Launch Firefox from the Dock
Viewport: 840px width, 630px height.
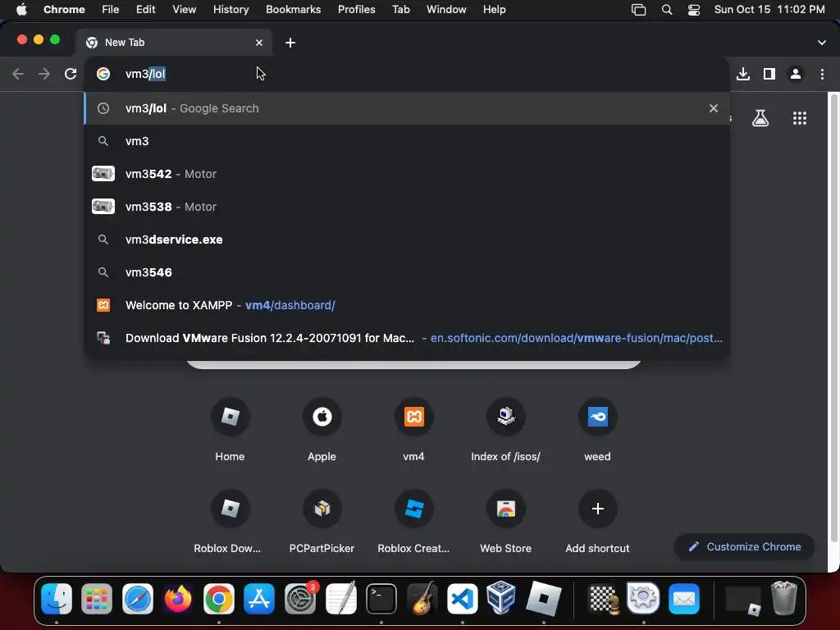click(x=178, y=598)
